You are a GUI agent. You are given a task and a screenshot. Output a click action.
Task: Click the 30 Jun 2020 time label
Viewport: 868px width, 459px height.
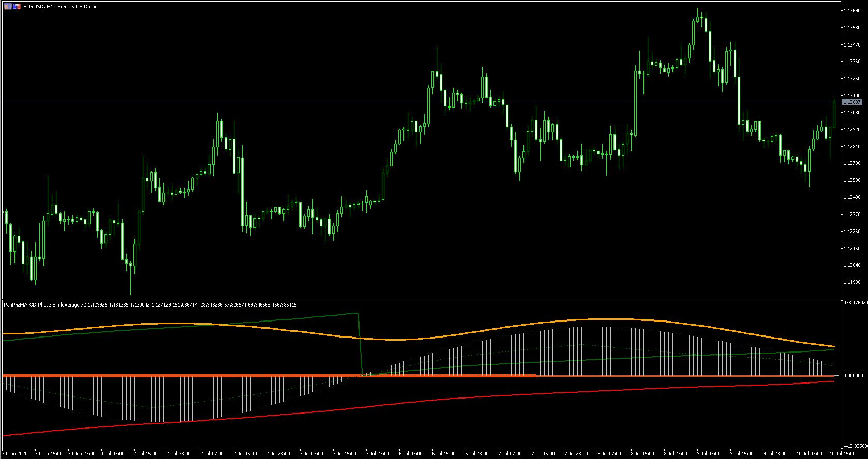(15, 454)
